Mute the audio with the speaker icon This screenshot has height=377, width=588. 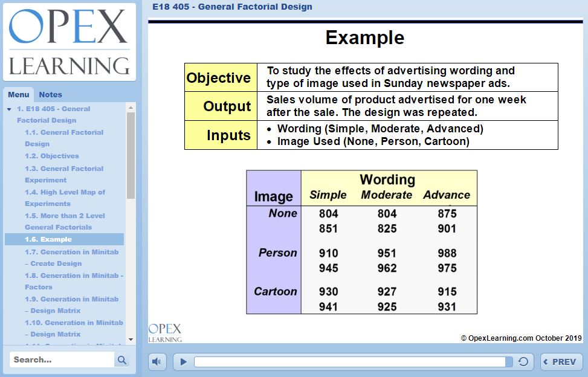click(x=157, y=362)
